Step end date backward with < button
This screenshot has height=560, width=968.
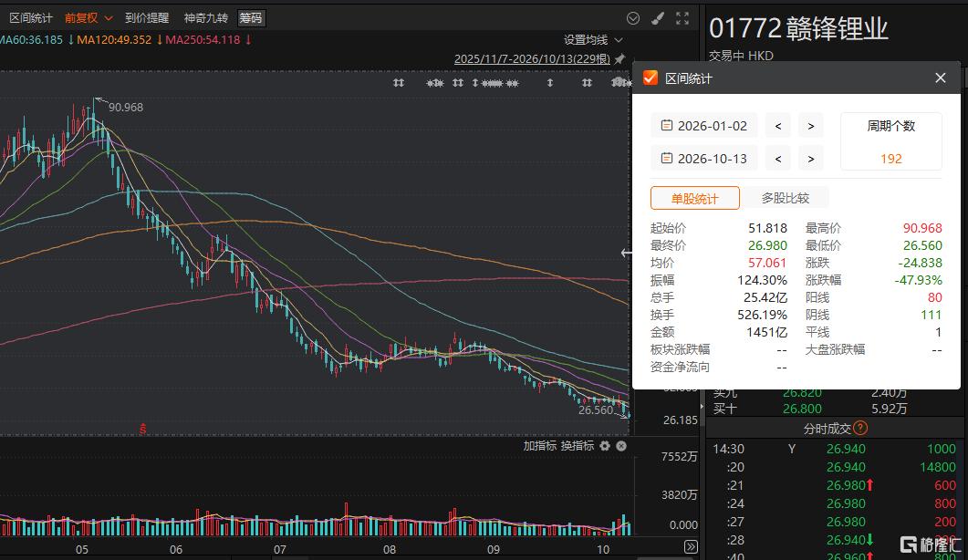point(778,158)
